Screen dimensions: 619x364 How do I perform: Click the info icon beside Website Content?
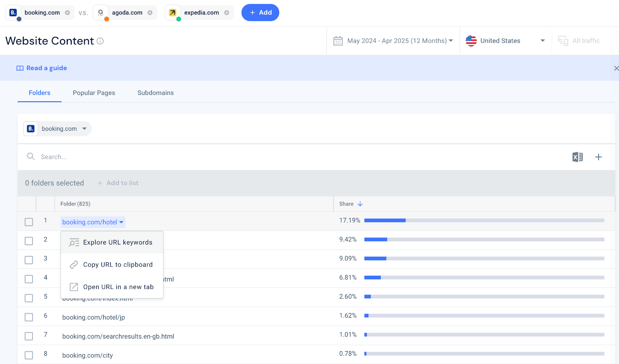[x=100, y=41]
